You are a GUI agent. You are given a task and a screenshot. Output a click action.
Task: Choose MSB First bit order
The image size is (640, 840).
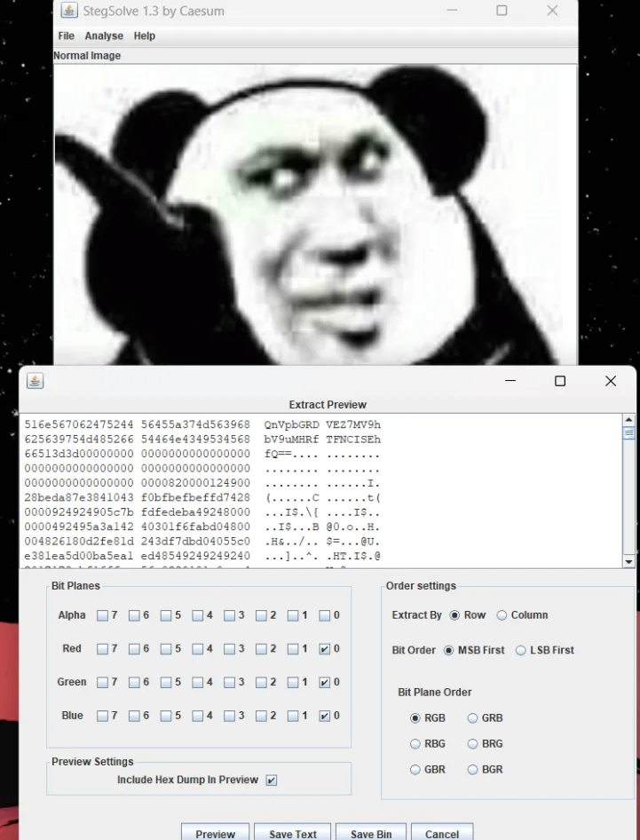coord(449,650)
